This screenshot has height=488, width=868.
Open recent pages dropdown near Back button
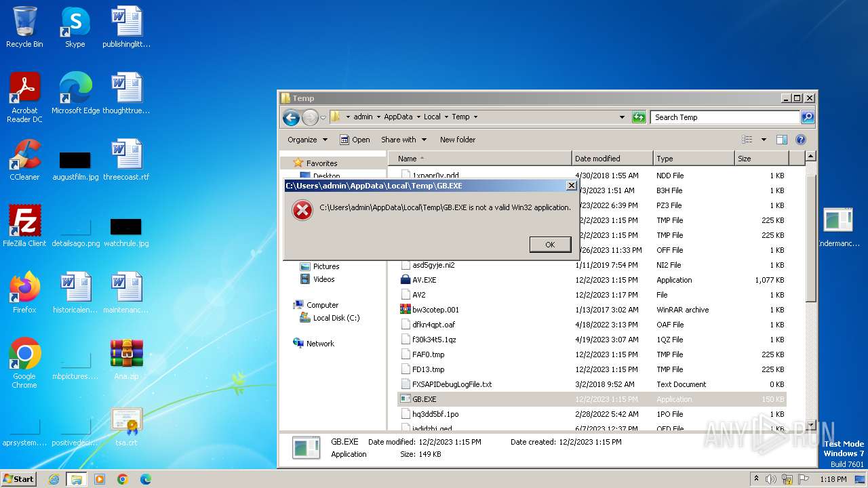click(x=323, y=117)
